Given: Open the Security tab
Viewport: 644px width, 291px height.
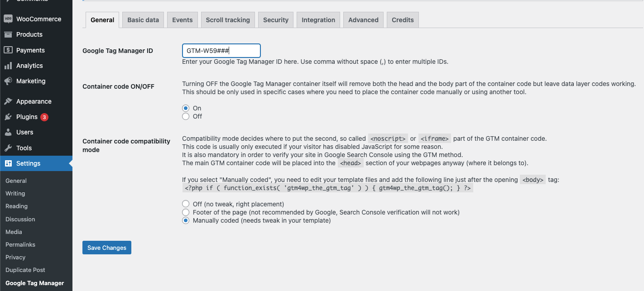Looking at the screenshot, I should pyautogui.click(x=276, y=20).
